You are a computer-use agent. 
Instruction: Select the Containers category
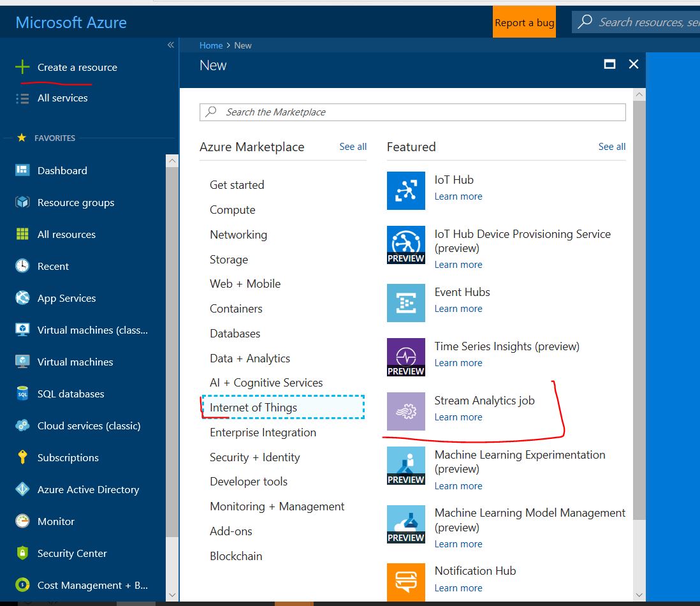236,309
